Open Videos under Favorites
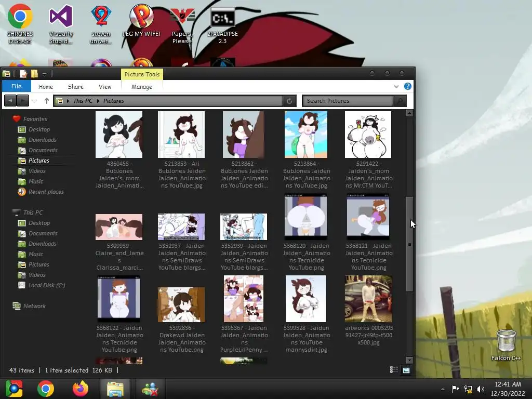The height and width of the screenshot is (399, 532). point(37,171)
